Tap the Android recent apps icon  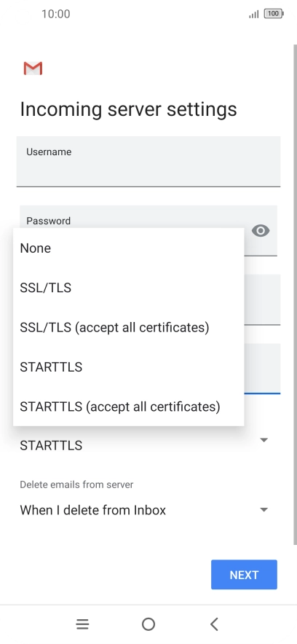coord(82,624)
